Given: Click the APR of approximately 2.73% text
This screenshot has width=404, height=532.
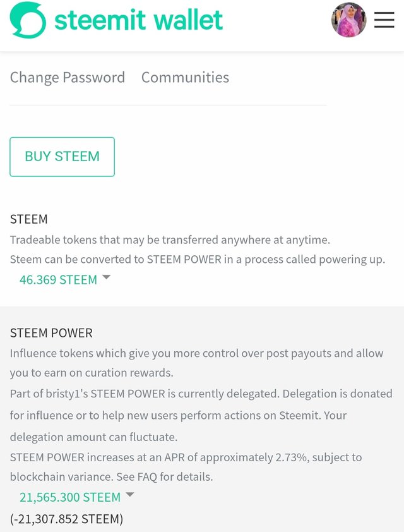Looking at the screenshot, I should [186, 467].
